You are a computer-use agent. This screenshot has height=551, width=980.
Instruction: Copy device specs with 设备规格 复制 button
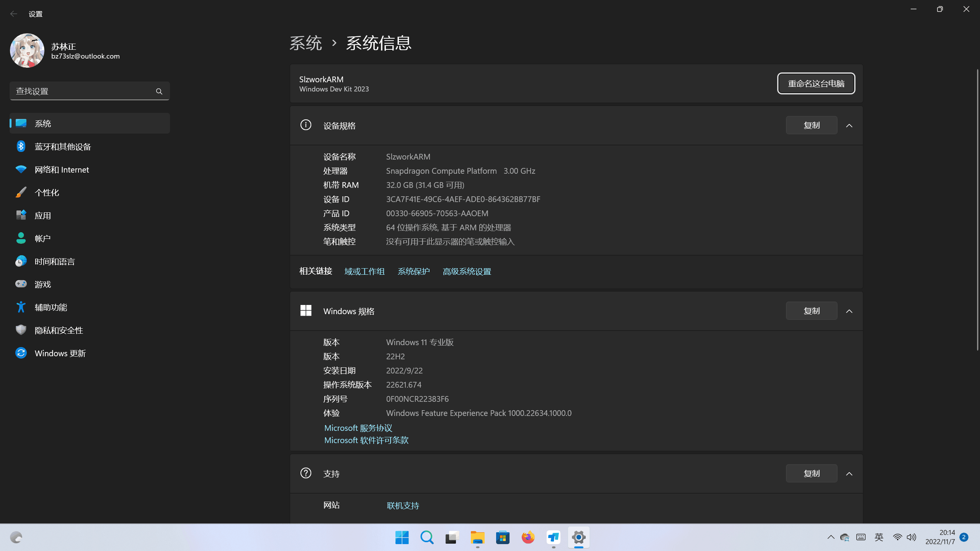pyautogui.click(x=812, y=125)
